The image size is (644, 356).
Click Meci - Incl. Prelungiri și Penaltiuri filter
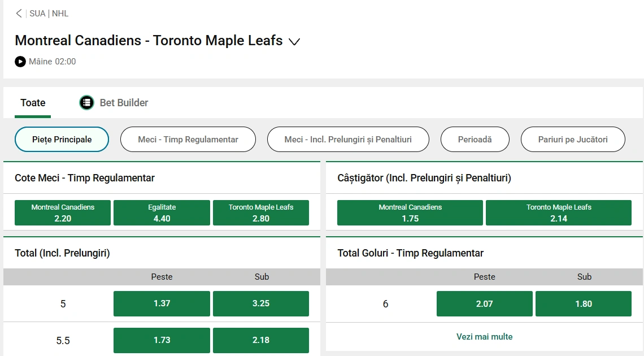[x=348, y=140]
